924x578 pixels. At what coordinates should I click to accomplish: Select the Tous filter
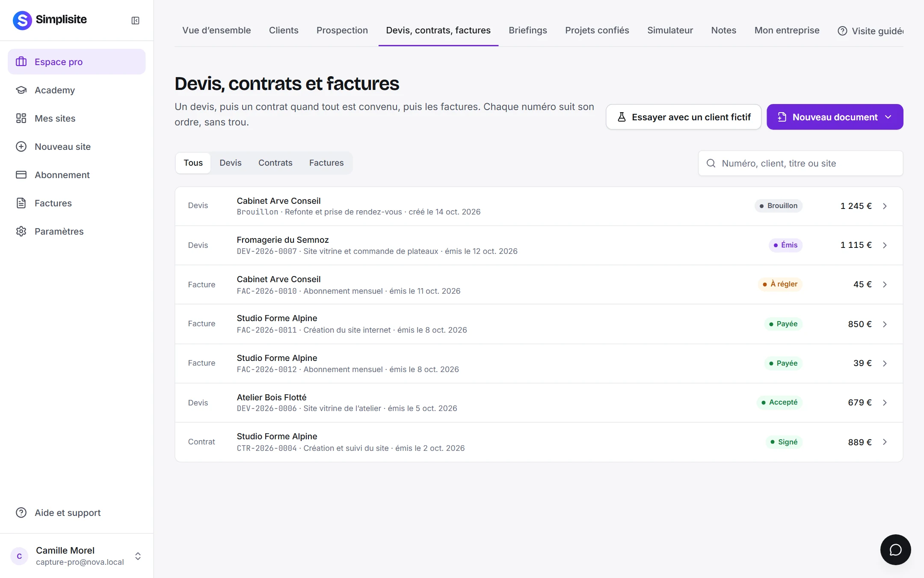tap(193, 163)
